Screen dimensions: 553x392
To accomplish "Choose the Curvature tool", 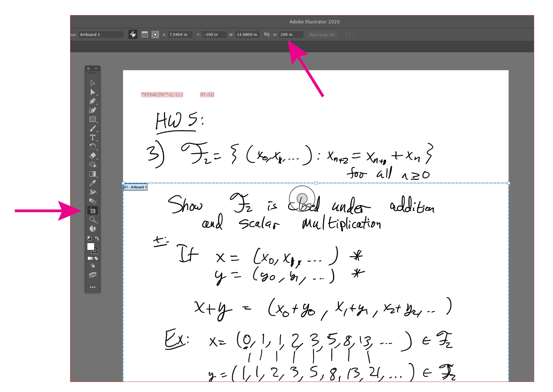I will pos(93,110).
